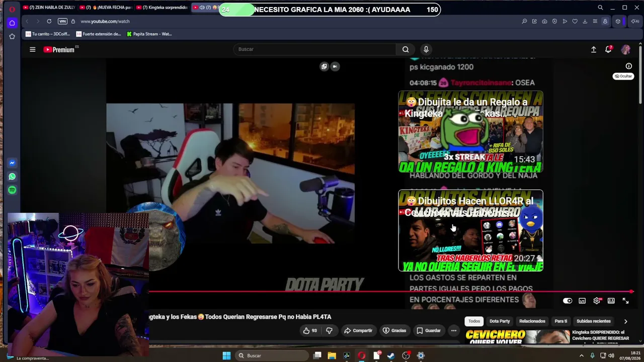Image resolution: width=644 pixels, height=362 pixels.
Task: Open the taskbar volume control
Action: [x=611, y=355]
